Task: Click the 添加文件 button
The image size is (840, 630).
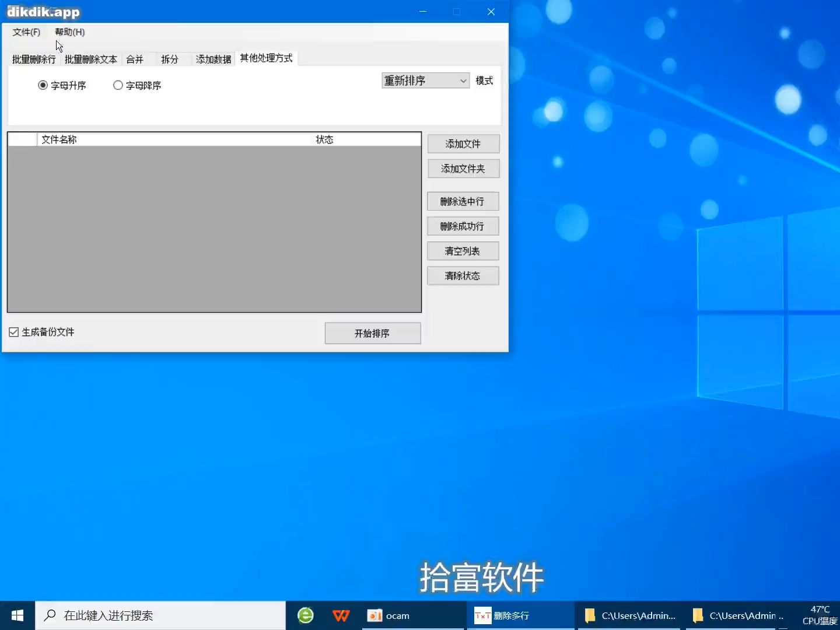Action: coord(463,143)
